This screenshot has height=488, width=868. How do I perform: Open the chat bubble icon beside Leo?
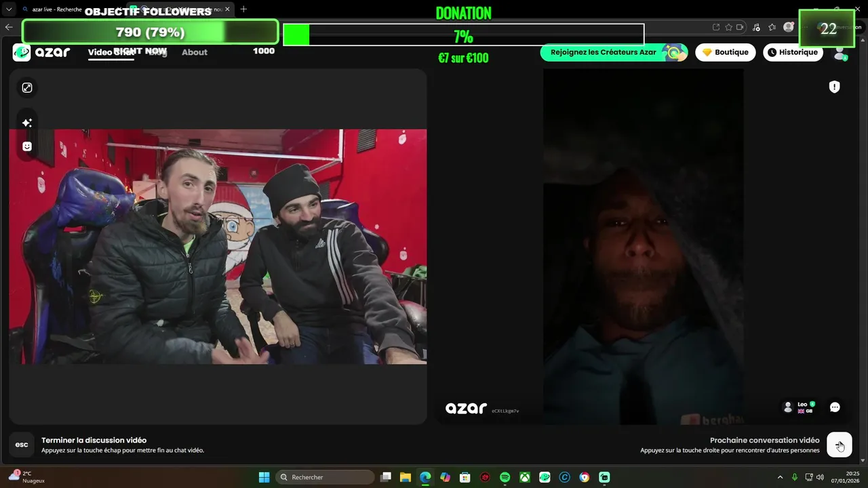[x=835, y=407]
